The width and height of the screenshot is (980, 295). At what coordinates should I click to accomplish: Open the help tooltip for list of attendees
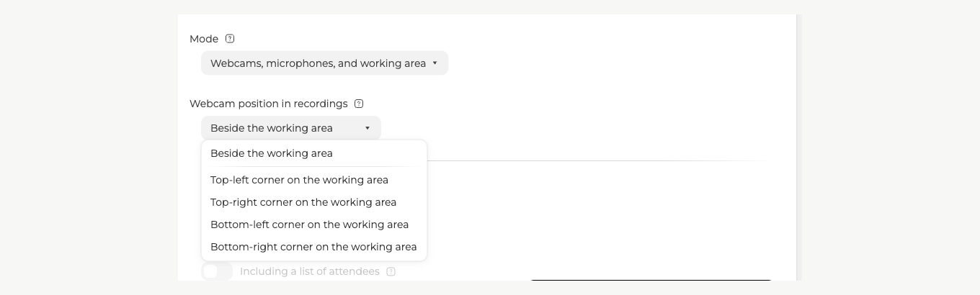pos(391,272)
